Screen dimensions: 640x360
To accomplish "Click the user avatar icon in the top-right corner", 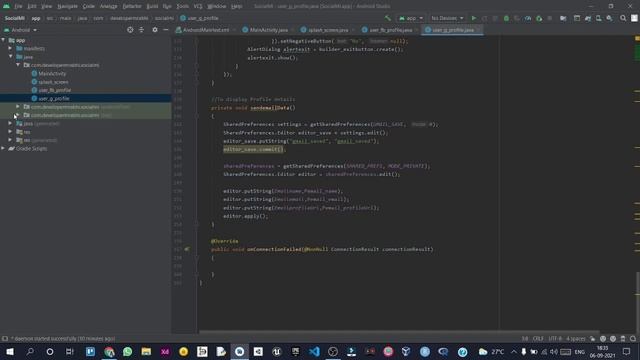I will click(634, 18).
